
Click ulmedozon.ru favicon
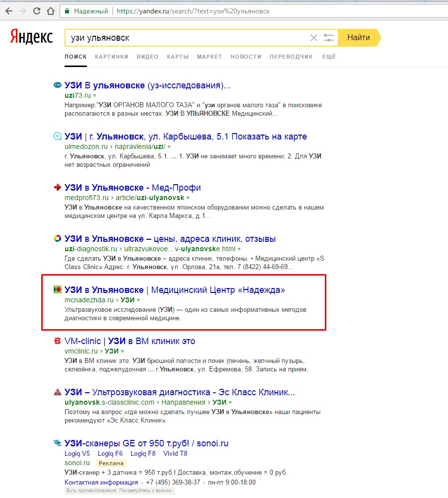click(58, 136)
